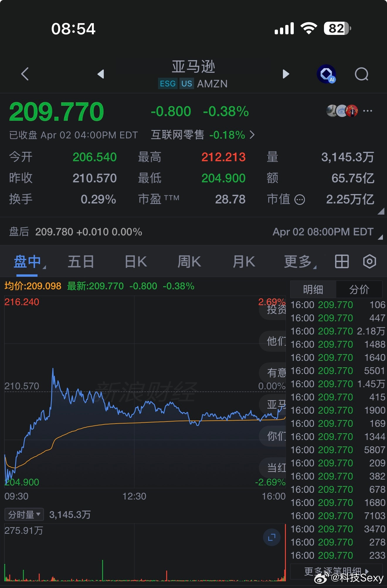The image size is (387, 588).
Task: Open the AI assistant icon
Action: click(326, 74)
